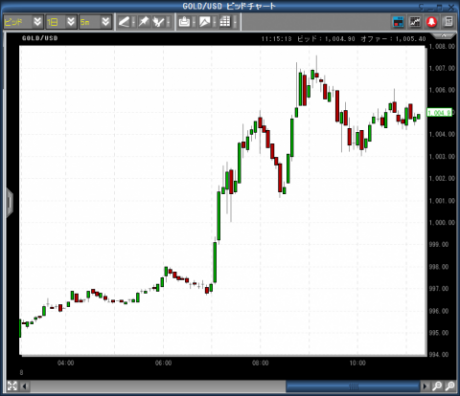Expand the ビッド price type dropdown

coord(37,22)
